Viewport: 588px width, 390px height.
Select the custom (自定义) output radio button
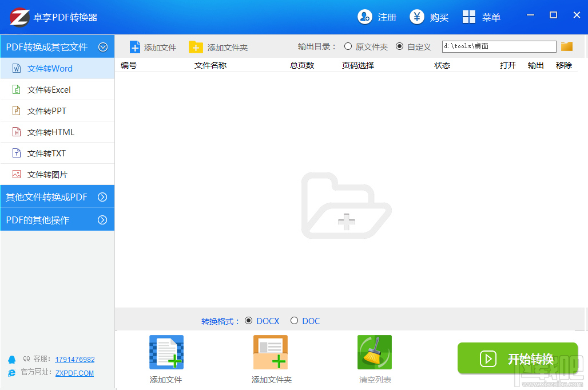point(399,46)
